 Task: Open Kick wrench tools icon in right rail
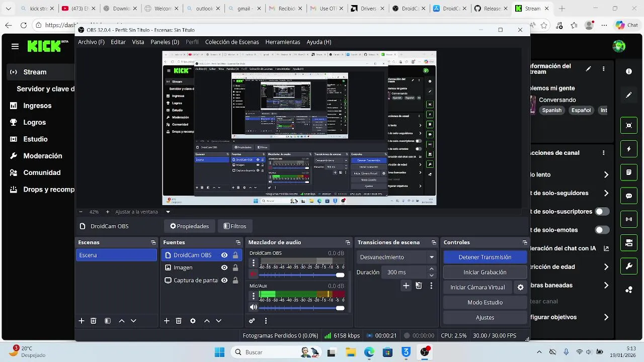click(629, 266)
